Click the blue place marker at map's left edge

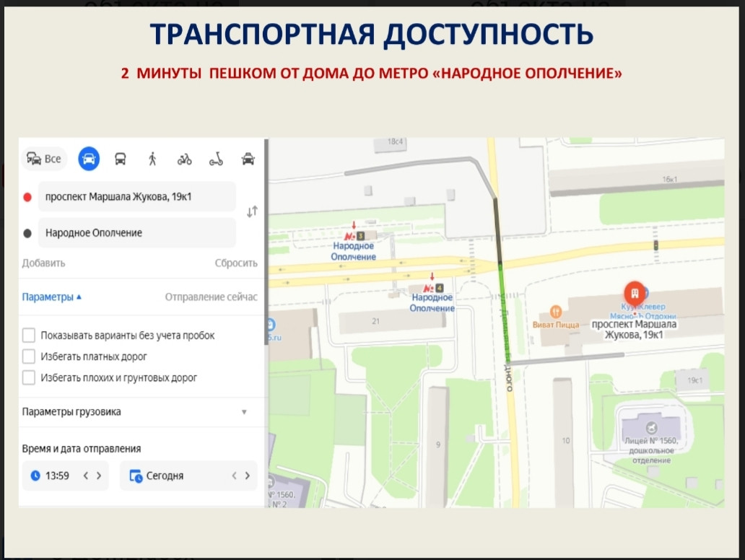pyautogui.click(x=271, y=325)
